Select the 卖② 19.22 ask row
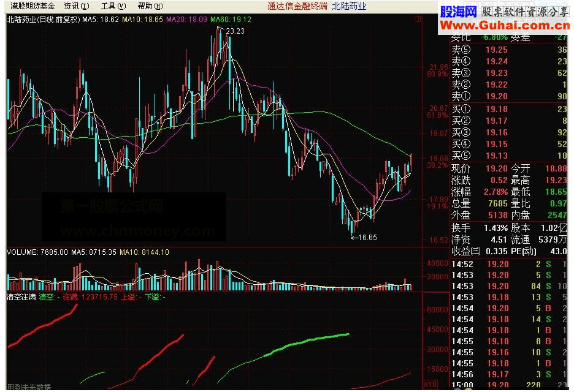This screenshot has height=392, width=574. click(x=509, y=85)
